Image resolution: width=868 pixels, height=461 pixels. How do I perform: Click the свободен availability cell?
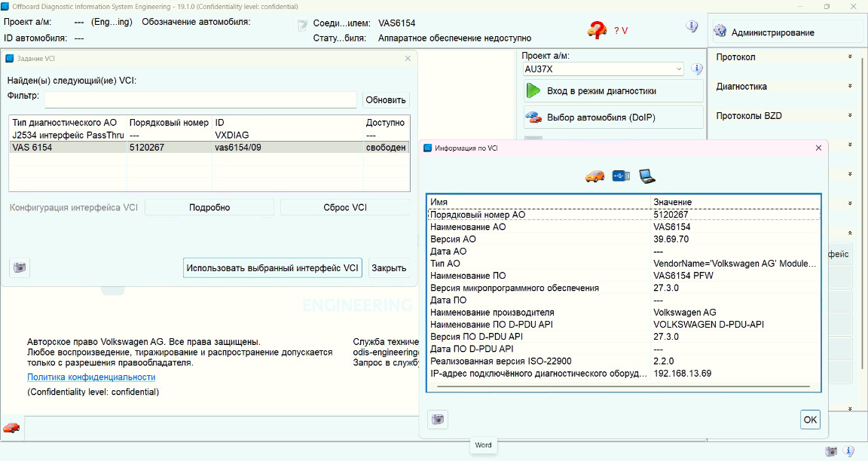click(386, 147)
